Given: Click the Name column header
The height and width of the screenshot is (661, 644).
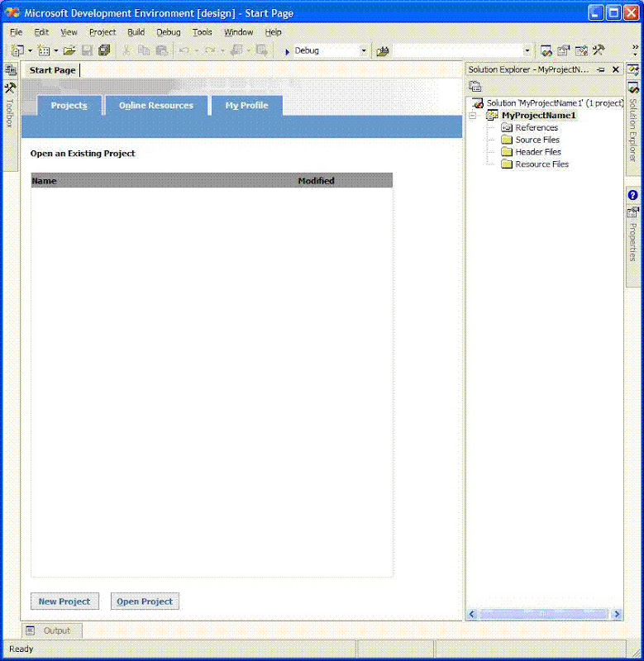Looking at the screenshot, I should pyautogui.click(x=44, y=181).
